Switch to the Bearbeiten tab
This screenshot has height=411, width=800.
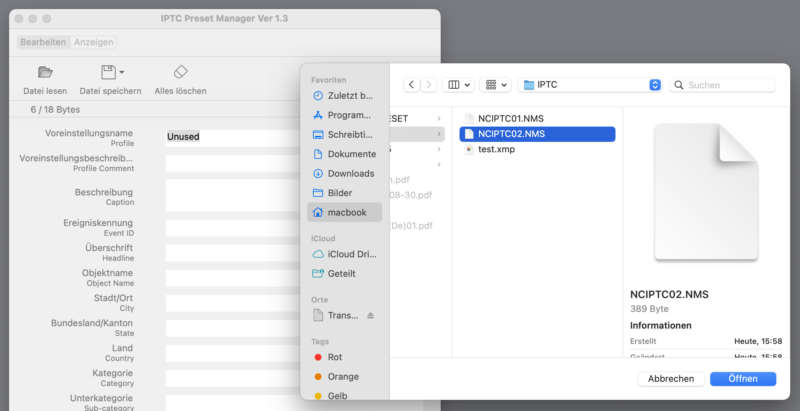pyautogui.click(x=43, y=42)
